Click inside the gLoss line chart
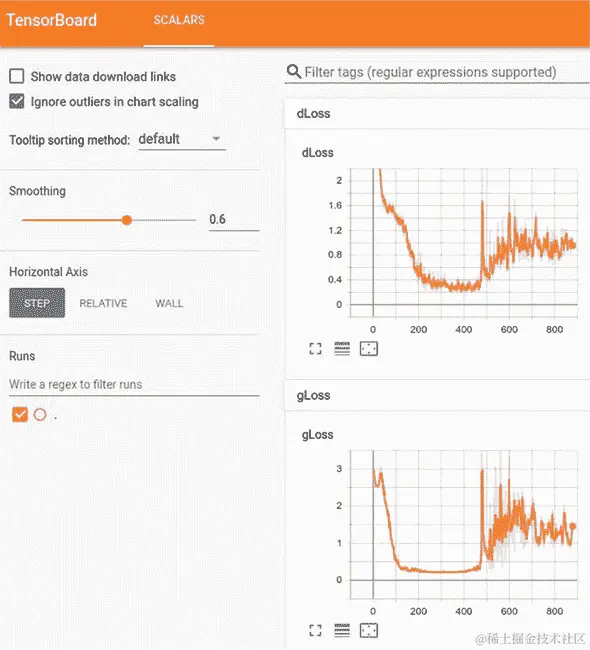 (464, 524)
